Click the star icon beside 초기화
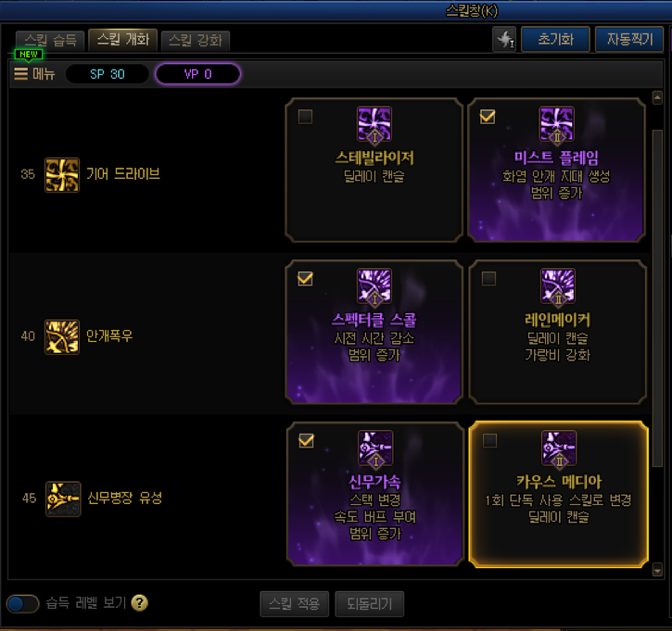672x631 pixels. 505,40
